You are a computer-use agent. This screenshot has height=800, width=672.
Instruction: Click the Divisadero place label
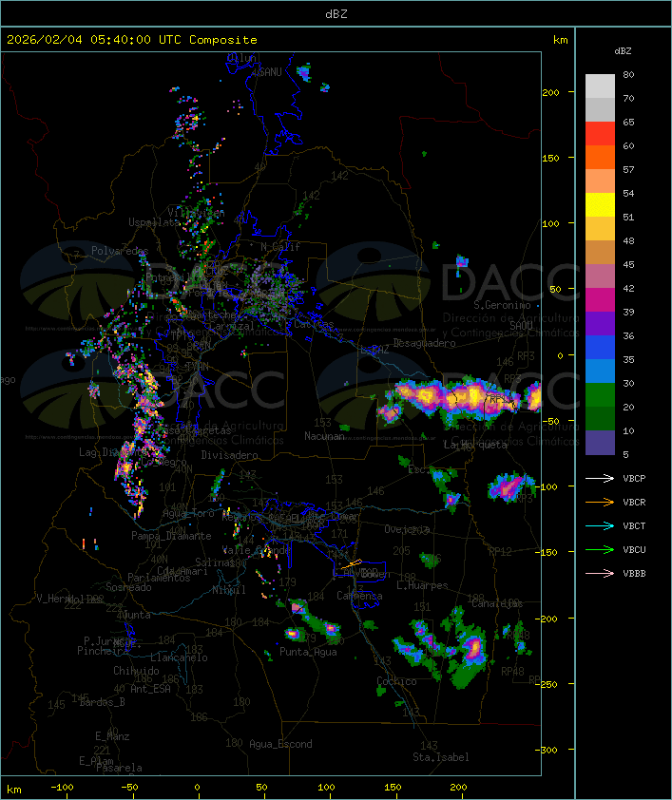click(229, 454)
